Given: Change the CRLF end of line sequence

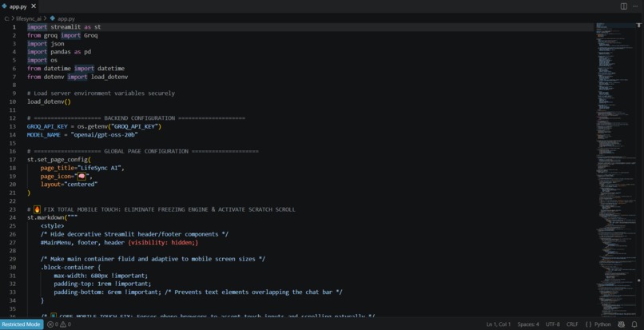Looking at the screenshot, I should click(x=572, y=324).
